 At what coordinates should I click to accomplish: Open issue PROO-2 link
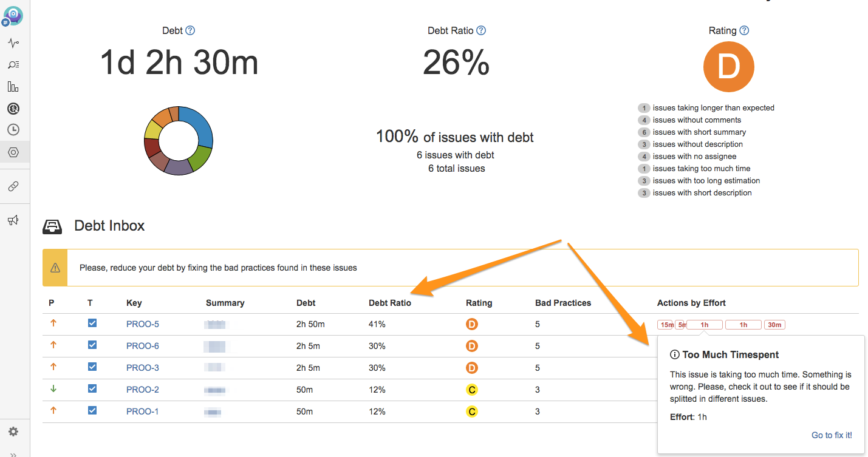point(143,390)
